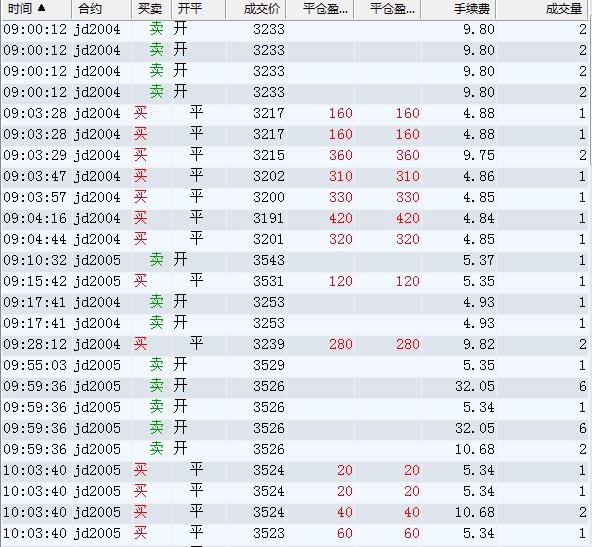The height and width of the screenshot is (547, 592).
Task: Sort by 成交价 column header
Action: (x=256, y=9)
